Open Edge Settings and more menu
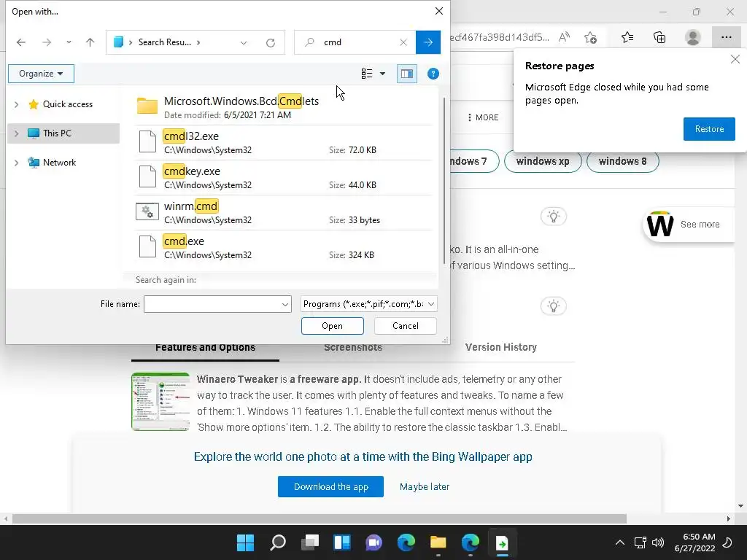This screenshot has width=747, height=560. coord(726,37)
